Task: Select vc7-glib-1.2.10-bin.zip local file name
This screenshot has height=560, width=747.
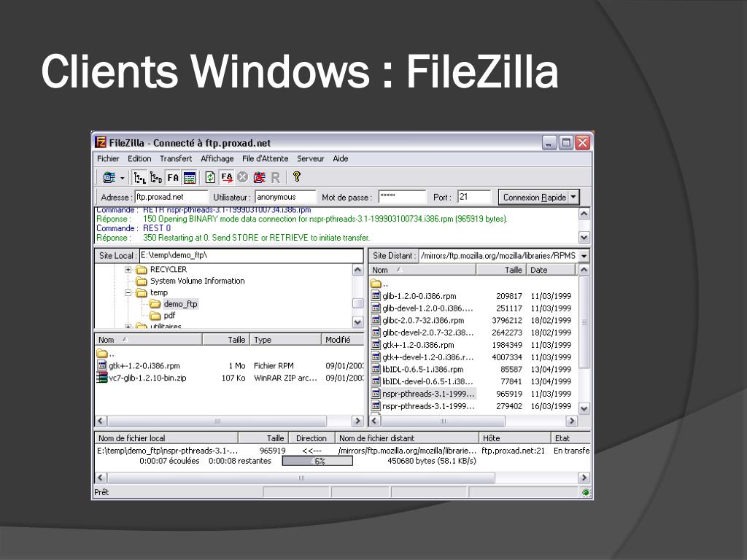Action: click(147, 378)
